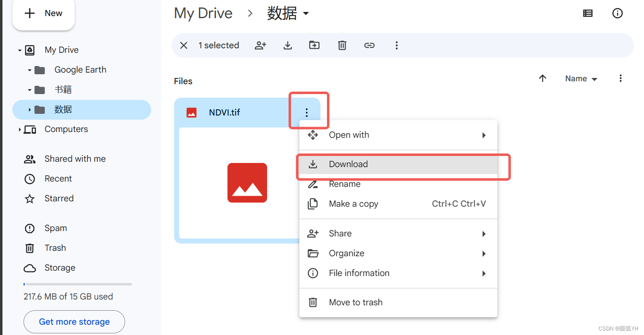Image resolution: width=644 pixels, height=335 pixels.
Task: Expand the 数据 folder arrow in sidebar
Action: point(29,110)
